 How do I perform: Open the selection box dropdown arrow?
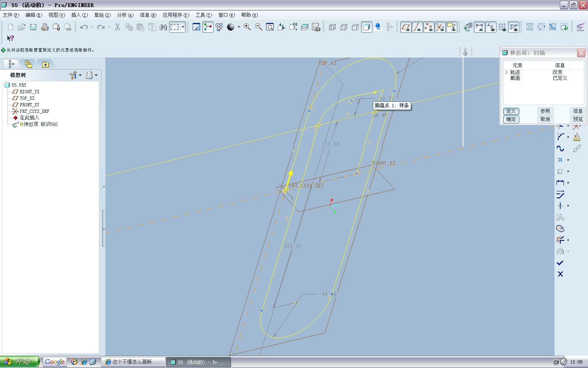coord(183,27)
